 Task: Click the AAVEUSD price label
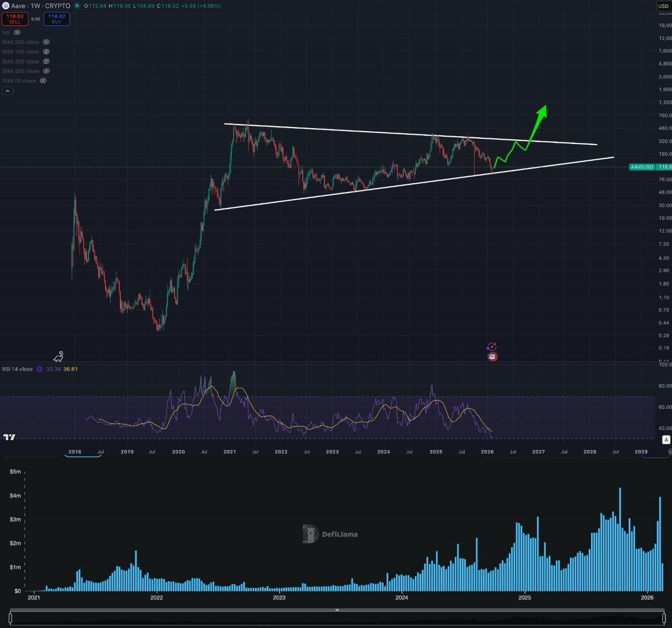tap(643, 167)
